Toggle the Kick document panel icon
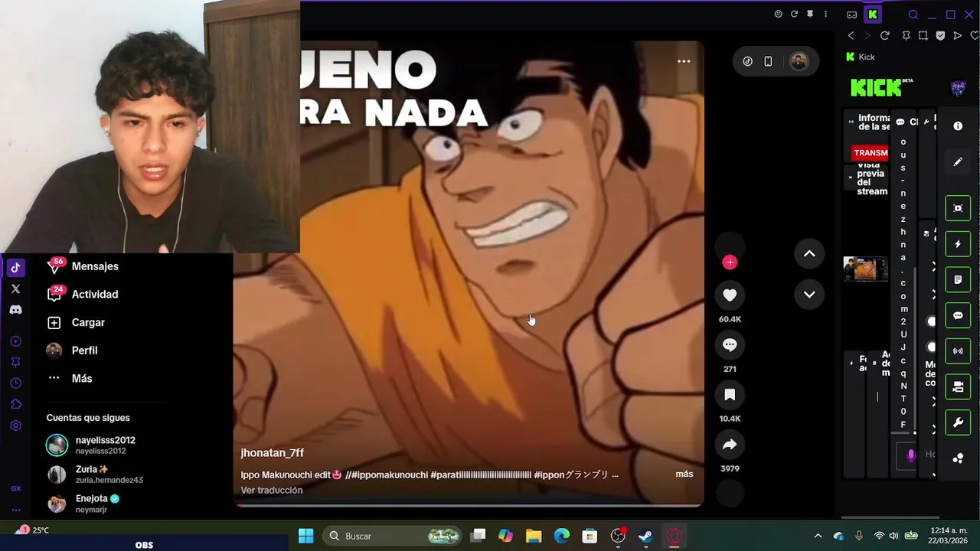980x551 pixels. pyautogui.click(x=958, y=280)
